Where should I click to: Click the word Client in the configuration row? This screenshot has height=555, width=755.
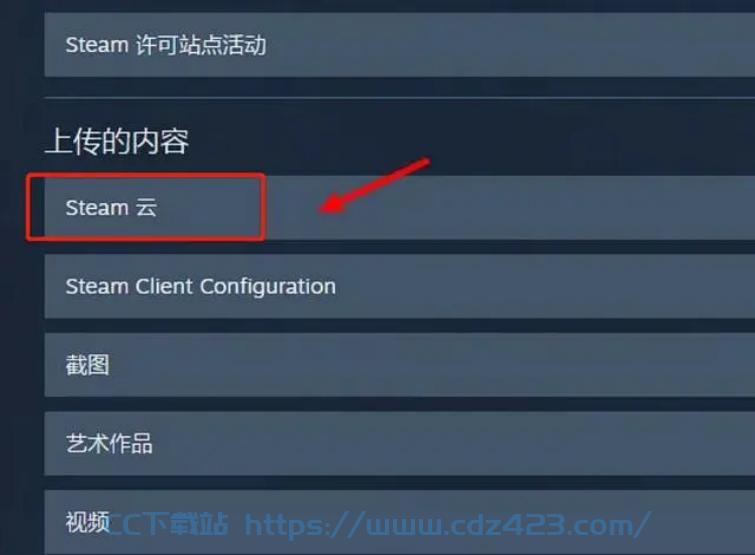pyautogui.click(x=164, y=286)
